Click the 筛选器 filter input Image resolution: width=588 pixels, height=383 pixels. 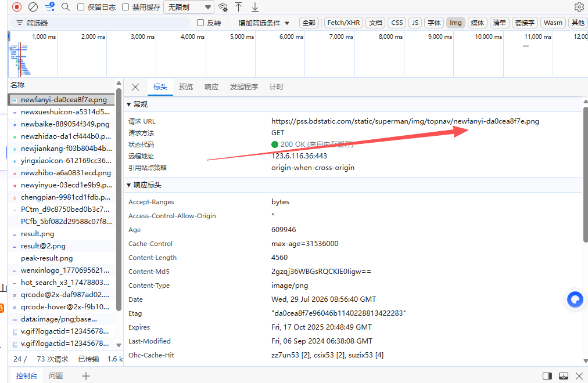(x=101, y=23)
